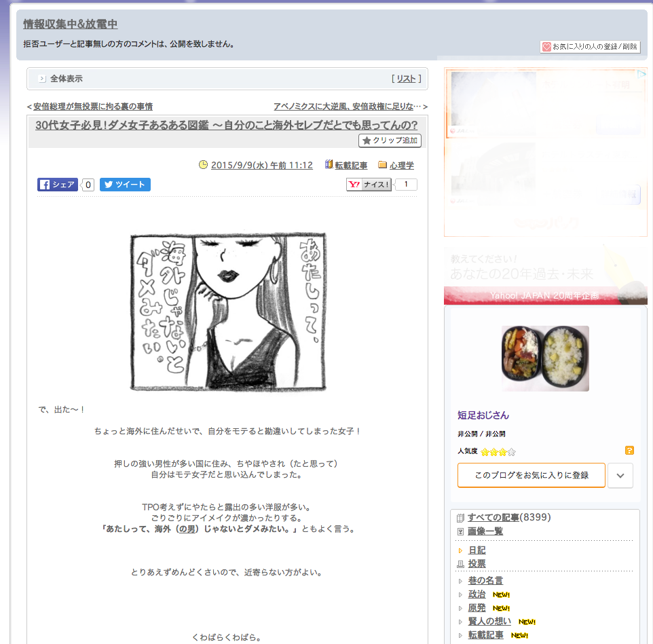The image size is (653, 644).
Task: Go to previous article 安倍総理が無投票に拘る裏の事情
Action: pyautogui.click(x=92, y=107)
